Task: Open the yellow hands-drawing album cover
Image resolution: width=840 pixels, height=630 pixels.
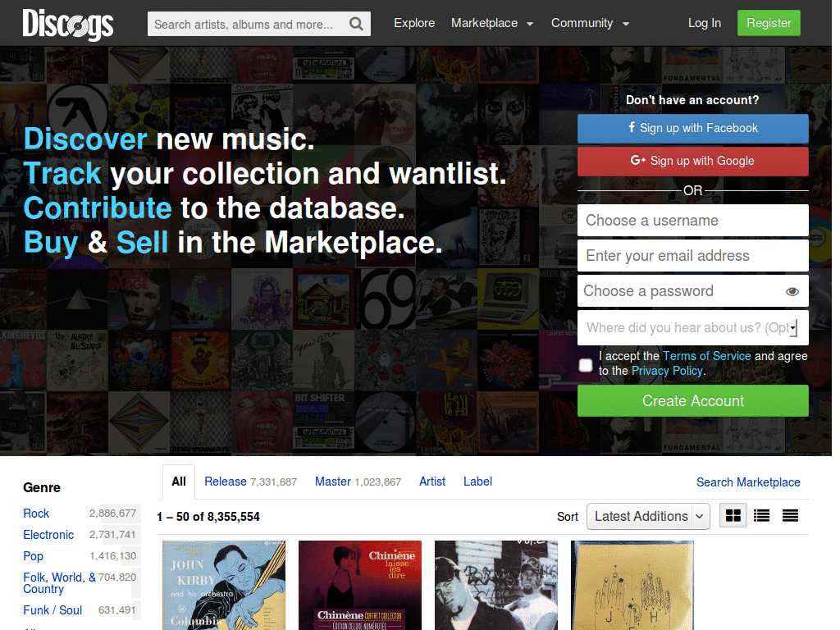Action: [x=632, y=585]
